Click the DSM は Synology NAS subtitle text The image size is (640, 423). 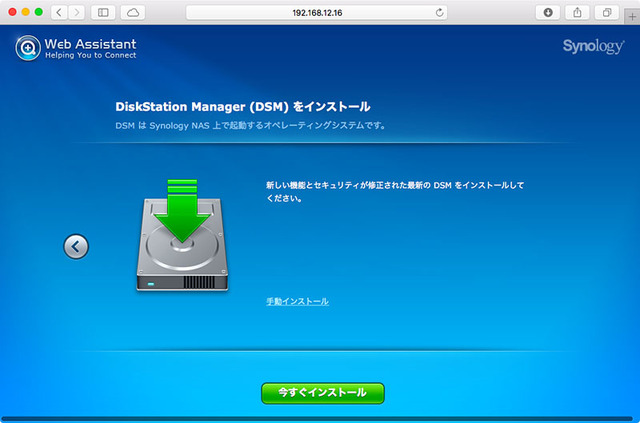250,126
